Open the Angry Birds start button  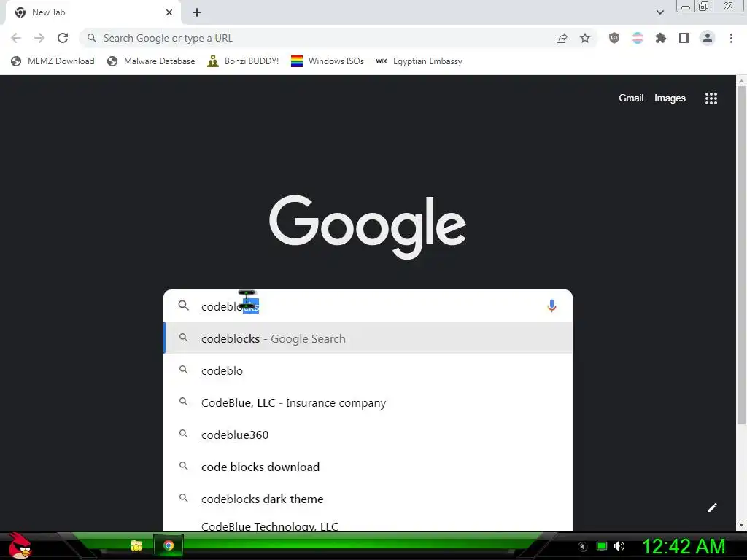coord(20,545)
